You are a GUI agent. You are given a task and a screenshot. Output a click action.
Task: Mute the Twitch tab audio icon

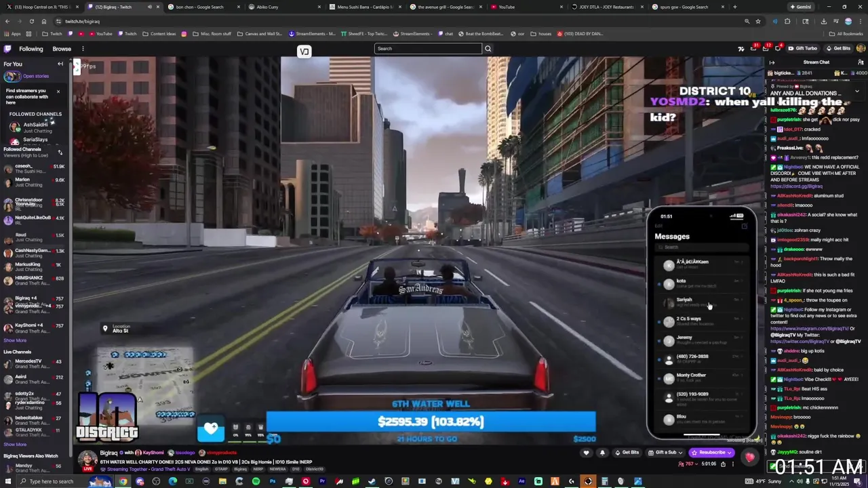[149, 7]
